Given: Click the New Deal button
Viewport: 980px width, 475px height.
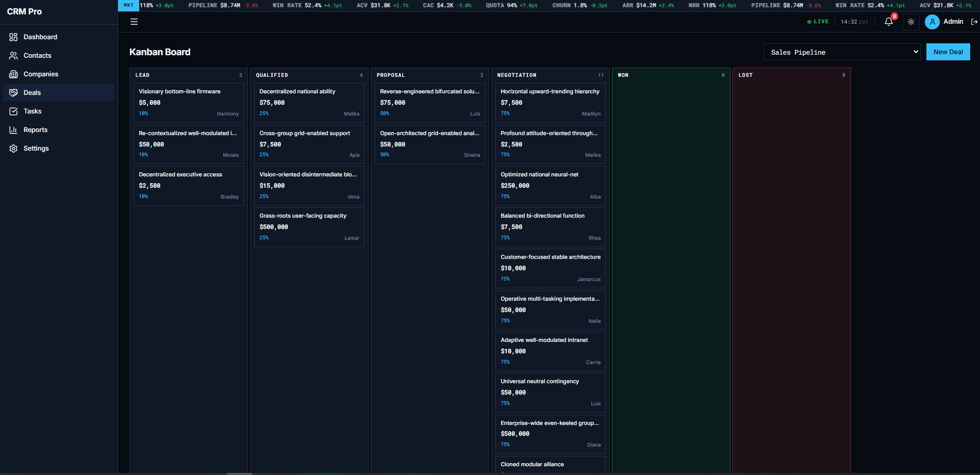Looking at the screenshot, I should 948,52.
